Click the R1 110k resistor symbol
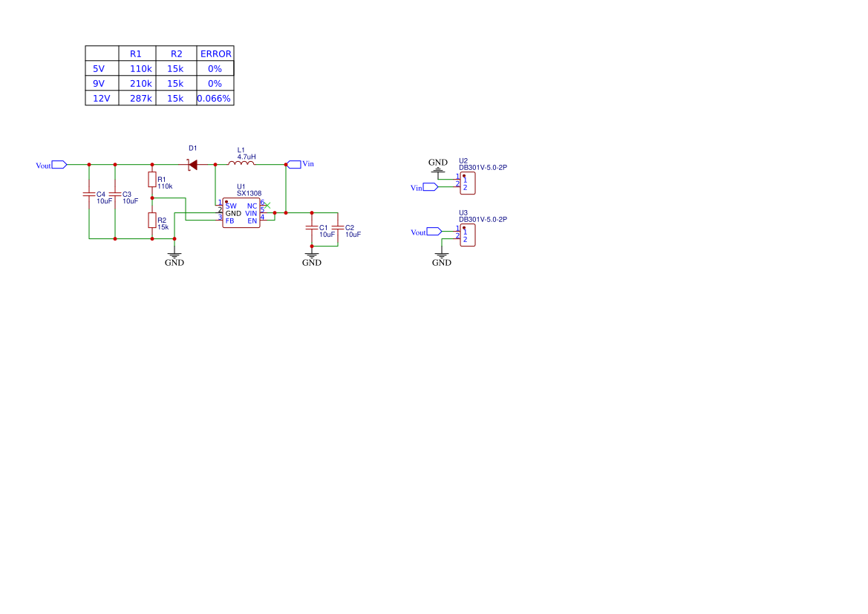This screenshot has height=614, width=868. (152, 180)
